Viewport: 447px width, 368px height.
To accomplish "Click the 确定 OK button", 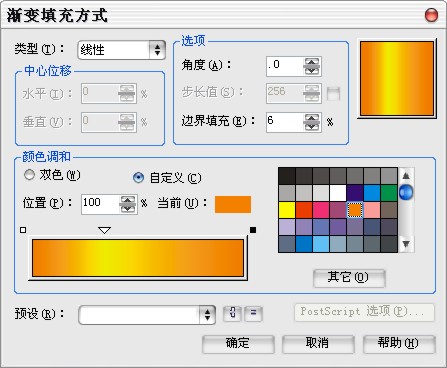I will coord(238,344).
